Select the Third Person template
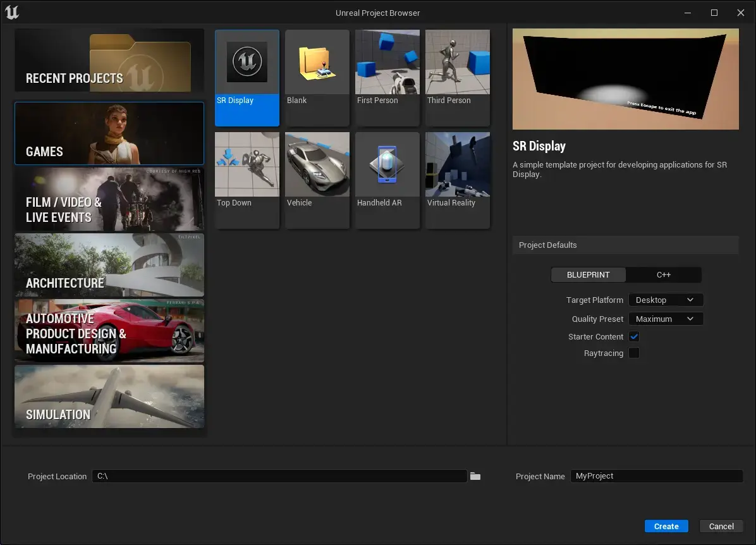756x545 pixels. point(458,63)
